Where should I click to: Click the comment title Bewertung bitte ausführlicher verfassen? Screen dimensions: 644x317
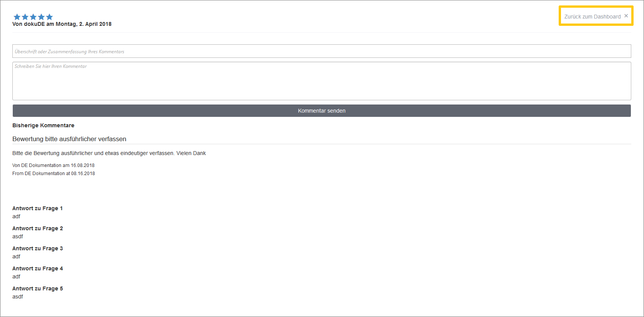[69, 139]
